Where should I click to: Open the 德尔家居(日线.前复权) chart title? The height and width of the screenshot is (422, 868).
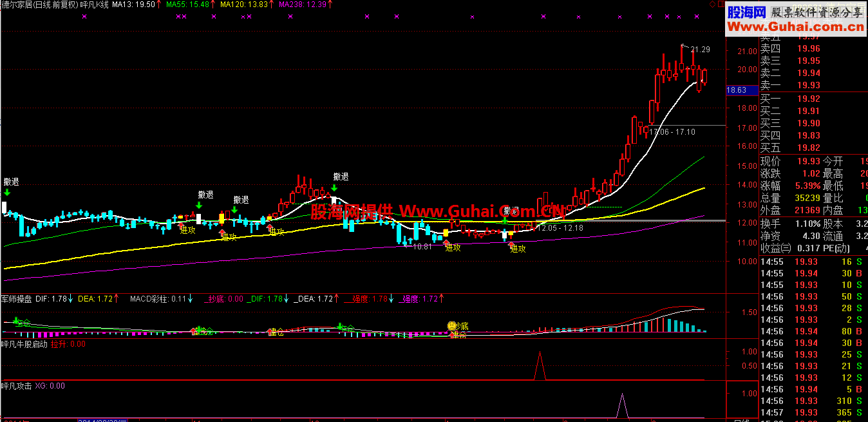pyautogui.click(x=39, y=5)
